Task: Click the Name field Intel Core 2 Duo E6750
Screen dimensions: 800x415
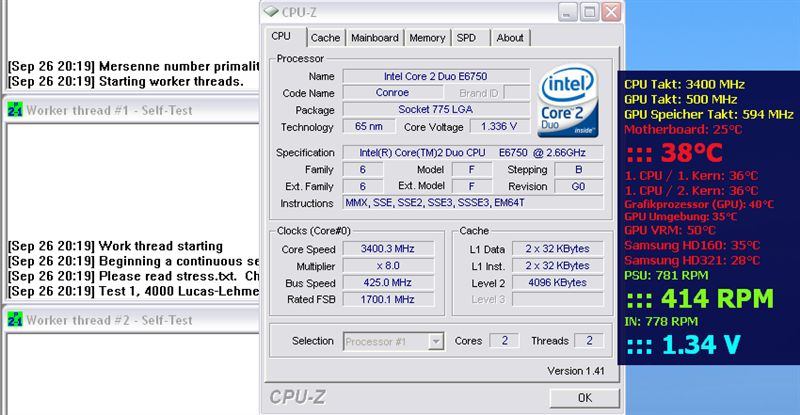Action: tap(436, 76)
